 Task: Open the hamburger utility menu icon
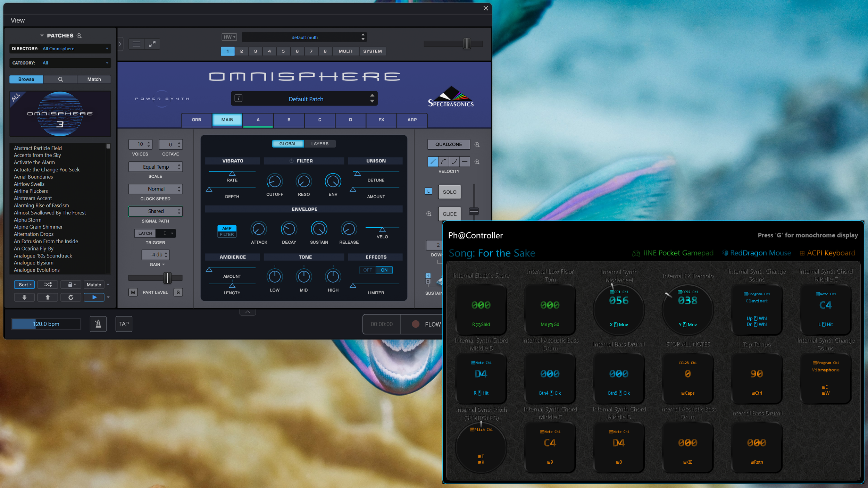tap(136, 44)
